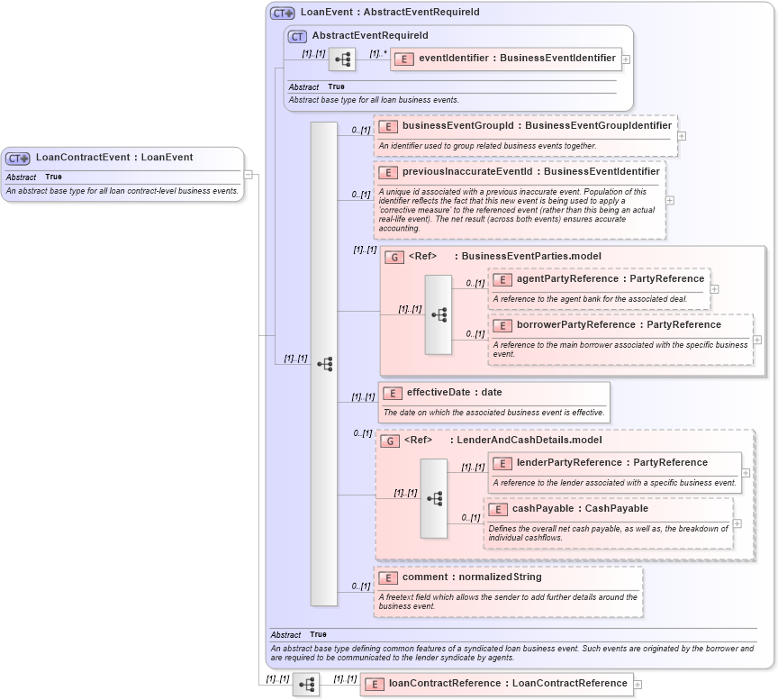This screenshot has height=700, width=778.
Task: Select the G icon of LenderAndCashDetails.model reference
Action: click(x=392, y=441)
